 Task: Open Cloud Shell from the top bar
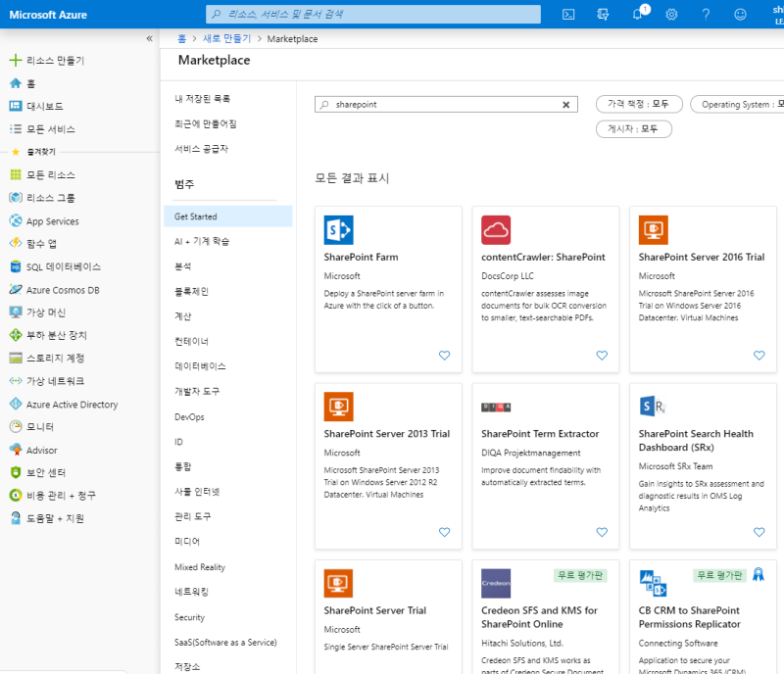pos(568,15)
